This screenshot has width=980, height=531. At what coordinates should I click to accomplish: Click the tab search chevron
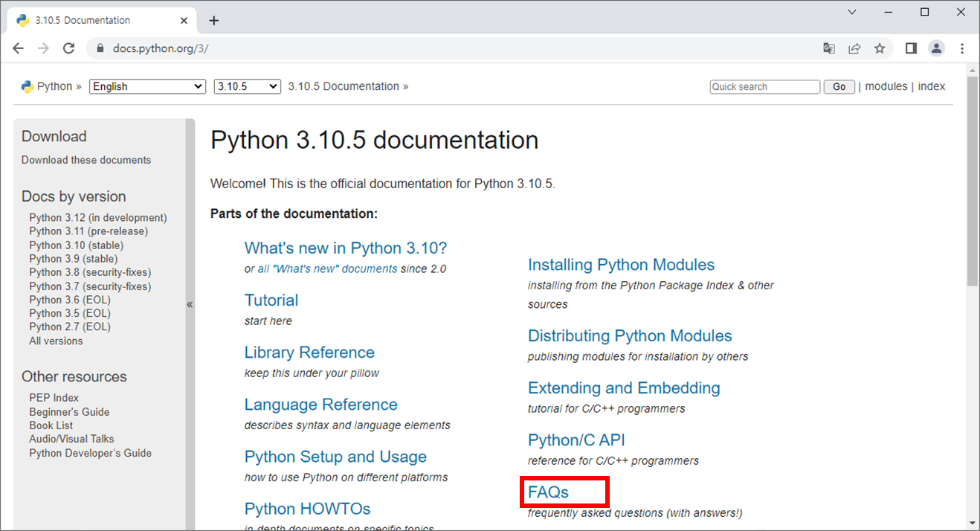pos(852,12)
